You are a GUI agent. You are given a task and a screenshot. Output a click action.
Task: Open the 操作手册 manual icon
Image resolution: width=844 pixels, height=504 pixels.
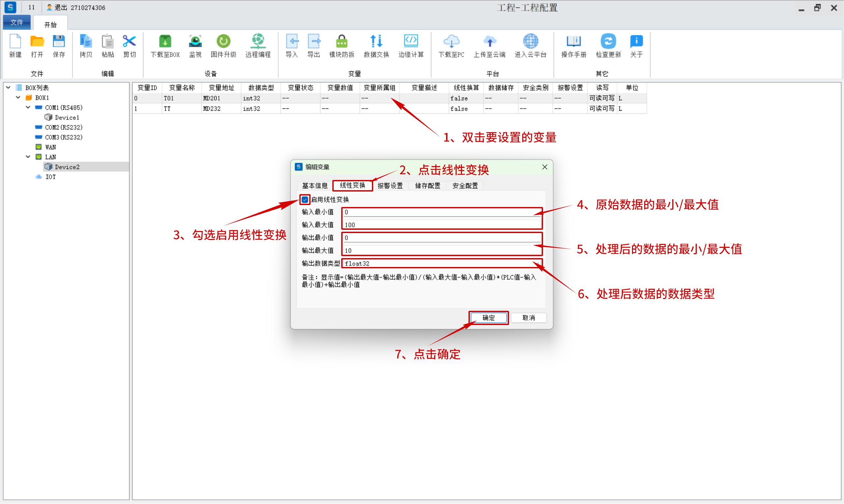point(573,42)
